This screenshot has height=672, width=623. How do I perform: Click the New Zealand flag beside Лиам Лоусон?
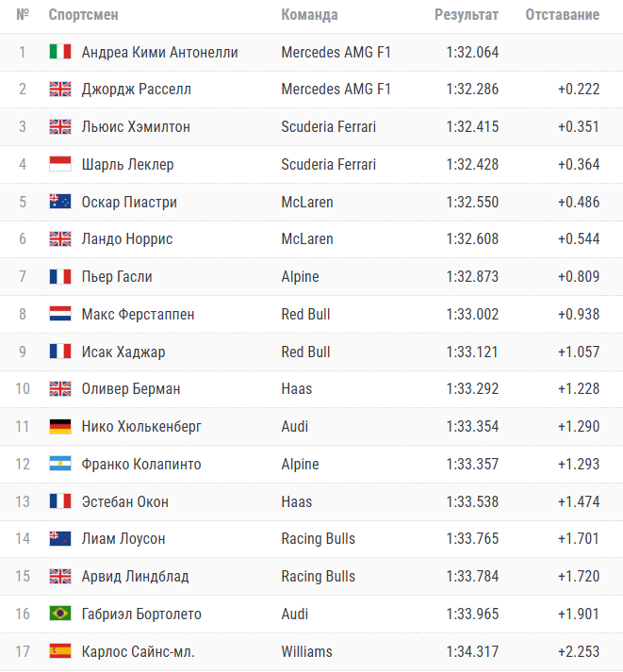60,538
